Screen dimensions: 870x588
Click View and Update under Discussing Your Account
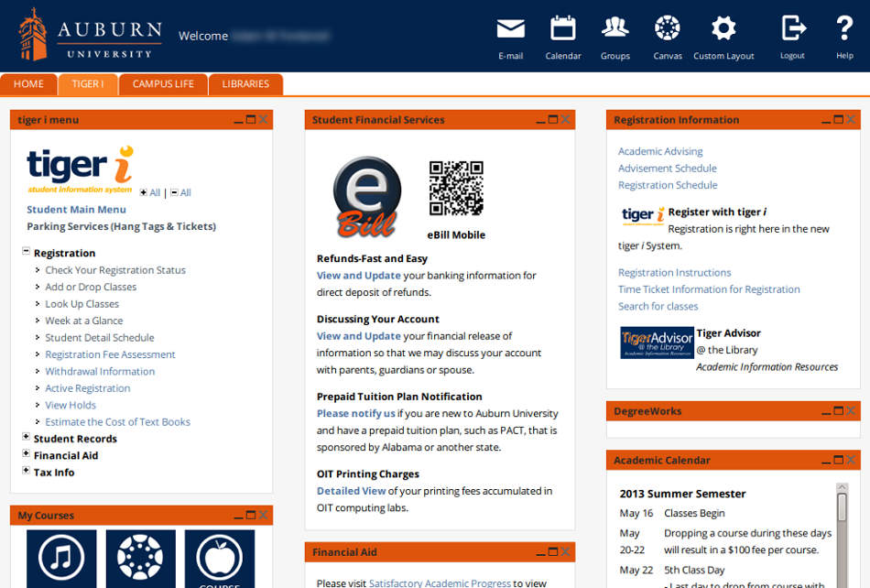[358, 335]
